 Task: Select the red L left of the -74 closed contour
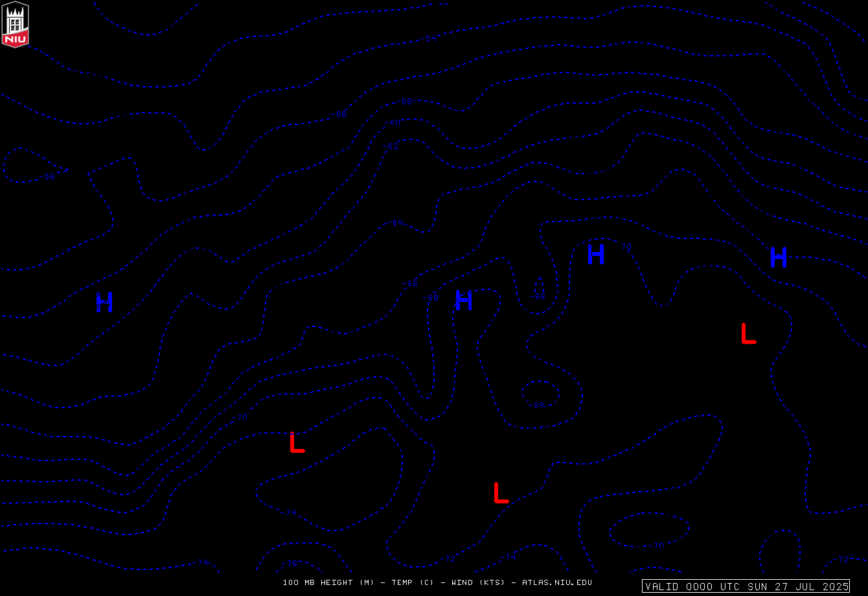[x=297, y=442]
